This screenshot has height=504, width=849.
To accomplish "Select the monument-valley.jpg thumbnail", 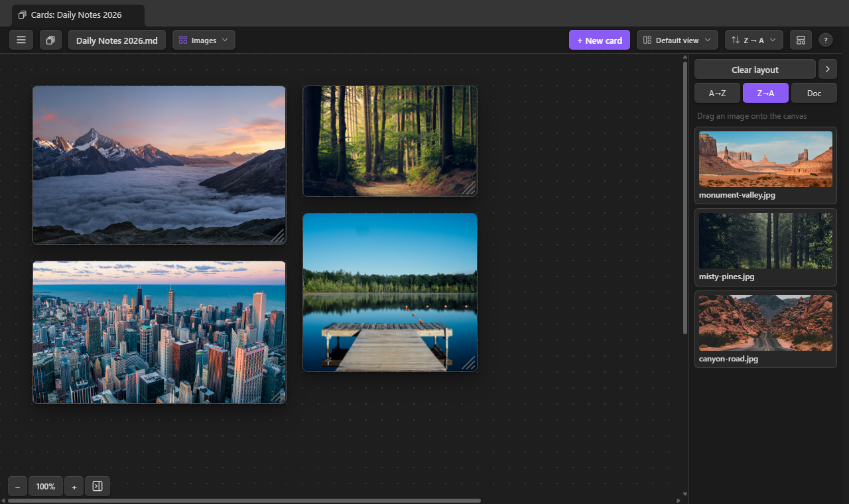I will 765,158.
